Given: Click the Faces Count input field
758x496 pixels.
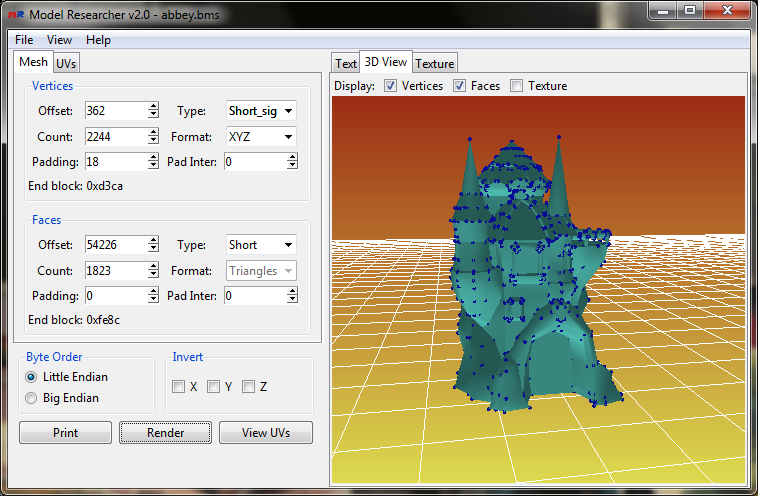Looking at the screenshot, I should [x=115, y=271].
